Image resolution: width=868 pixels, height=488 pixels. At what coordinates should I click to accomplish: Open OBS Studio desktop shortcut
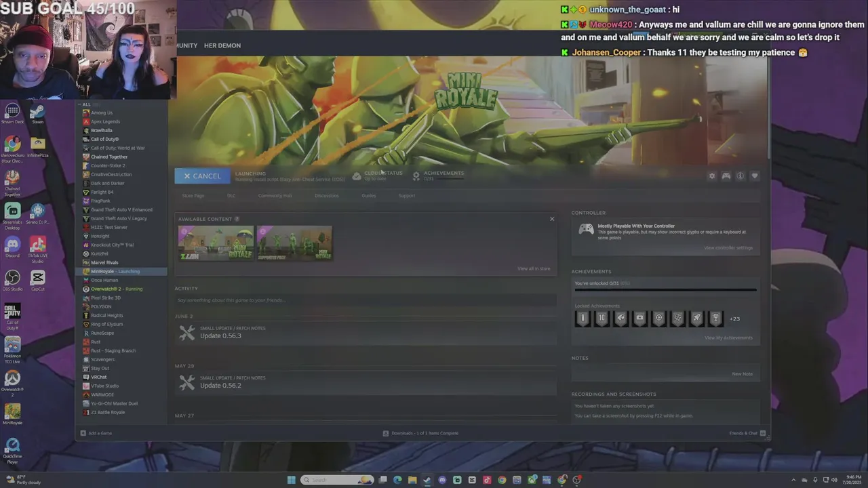[12, 281]
